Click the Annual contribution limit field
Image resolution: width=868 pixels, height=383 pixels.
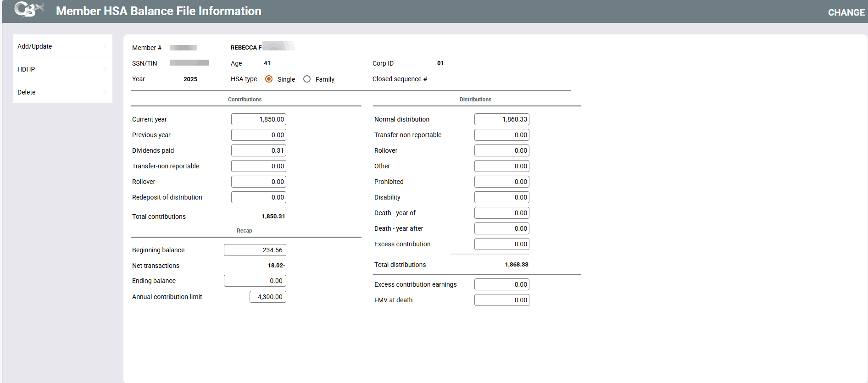pyautogui.click(x=268, y=297)
